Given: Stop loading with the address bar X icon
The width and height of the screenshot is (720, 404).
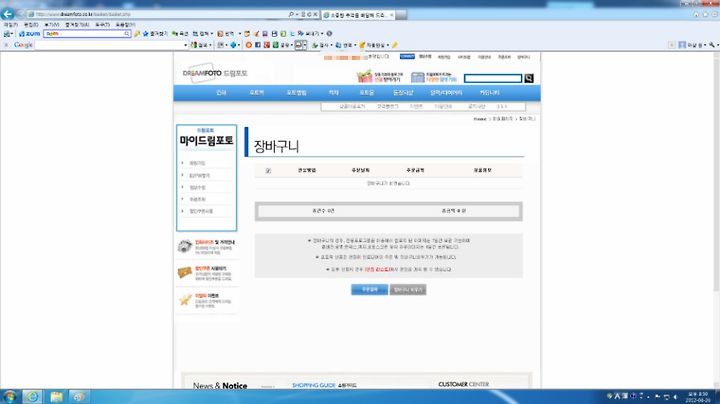Looking at the screenshot, I should coord(315,14).
